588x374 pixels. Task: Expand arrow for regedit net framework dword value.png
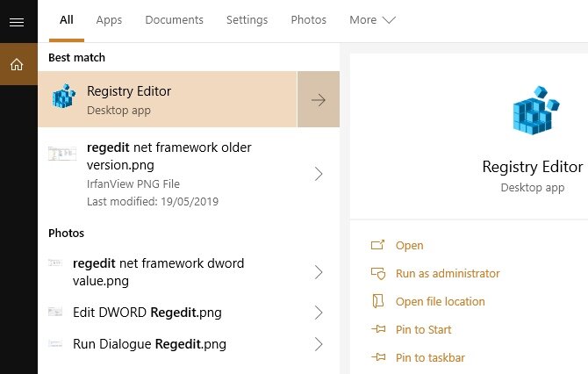(x=319, y=272)
